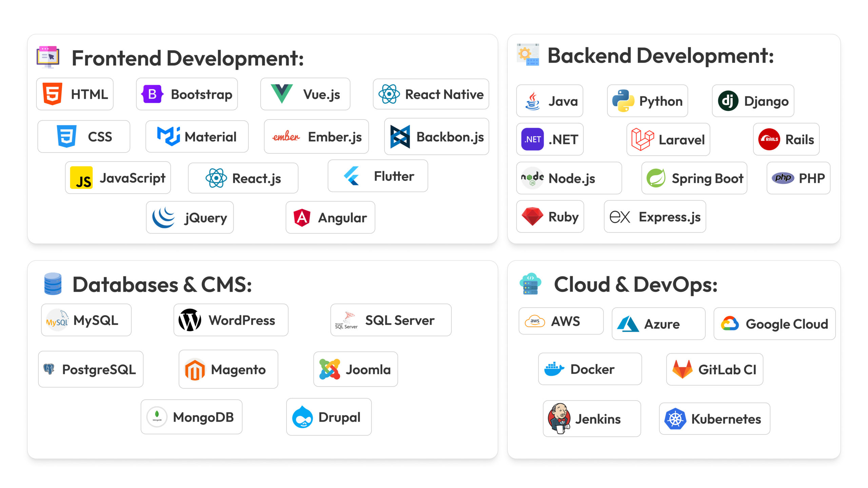Click the WordPress W logo

click(190, 320)
